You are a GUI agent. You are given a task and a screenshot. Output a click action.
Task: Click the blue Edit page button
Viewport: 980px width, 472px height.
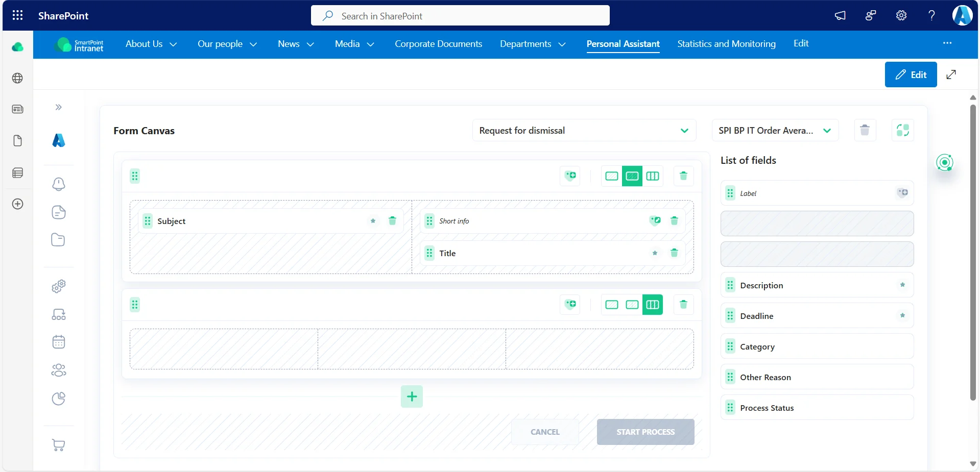pos(911,74)
